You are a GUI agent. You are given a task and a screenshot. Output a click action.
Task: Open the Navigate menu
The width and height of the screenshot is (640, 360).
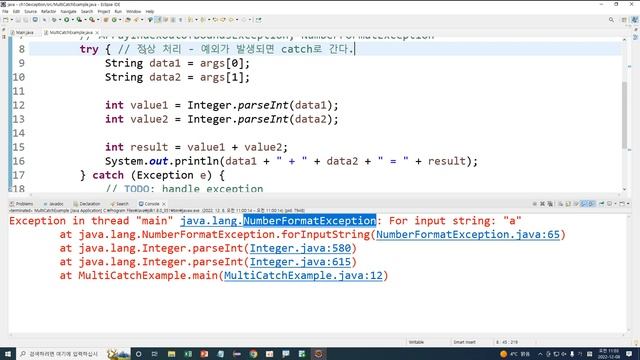coord(68,11)
